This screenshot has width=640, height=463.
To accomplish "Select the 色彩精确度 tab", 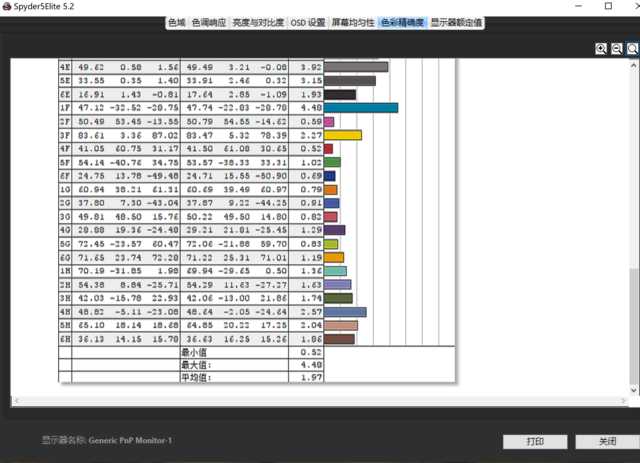I will [402, 23].
